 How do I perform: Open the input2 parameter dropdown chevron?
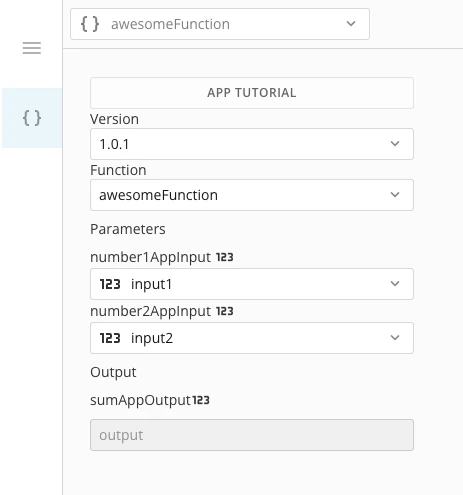coord(395,338)
